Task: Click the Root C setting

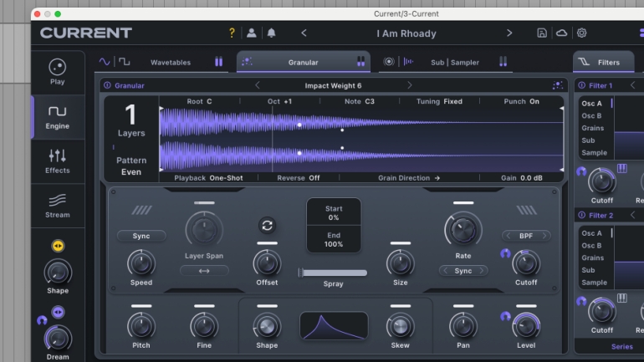Action: tap(199, 101)
